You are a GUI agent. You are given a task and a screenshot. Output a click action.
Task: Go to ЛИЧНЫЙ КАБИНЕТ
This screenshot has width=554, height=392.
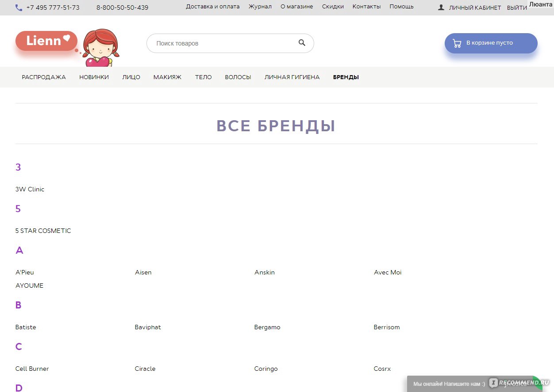click(x=475, y=8)
